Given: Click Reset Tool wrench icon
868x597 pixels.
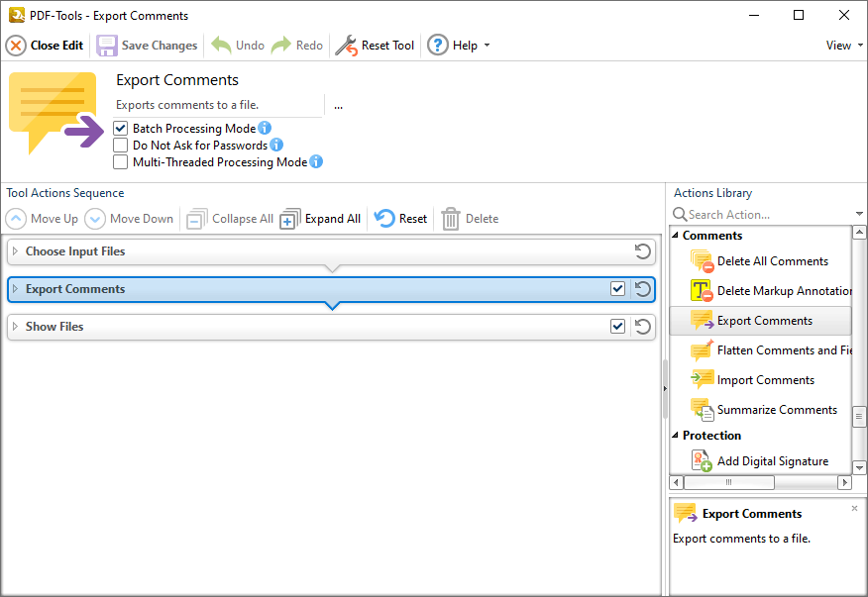Looking at the screenshot, I should point(347,46).
